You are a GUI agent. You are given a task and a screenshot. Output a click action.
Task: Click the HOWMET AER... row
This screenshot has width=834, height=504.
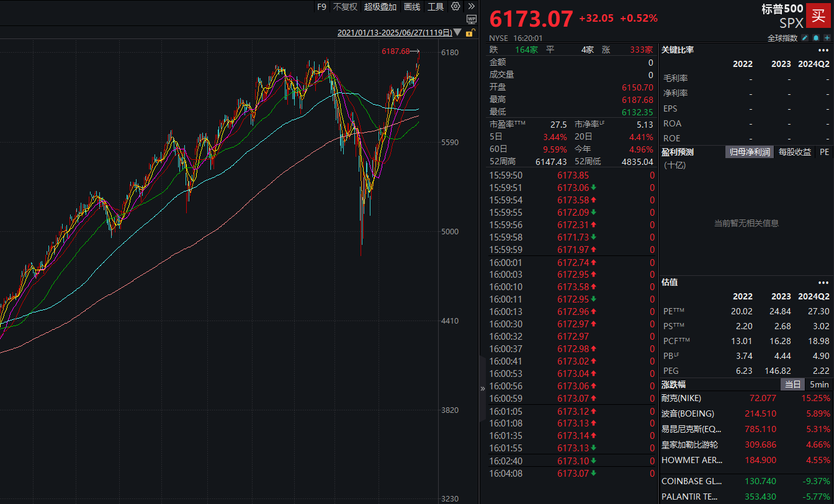click(746, 460)
